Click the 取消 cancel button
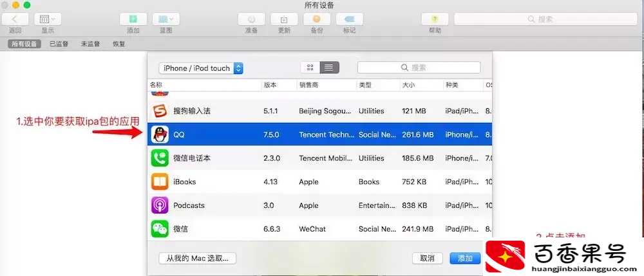This screenshot has height=276, width=644. (x=428, y=259)
